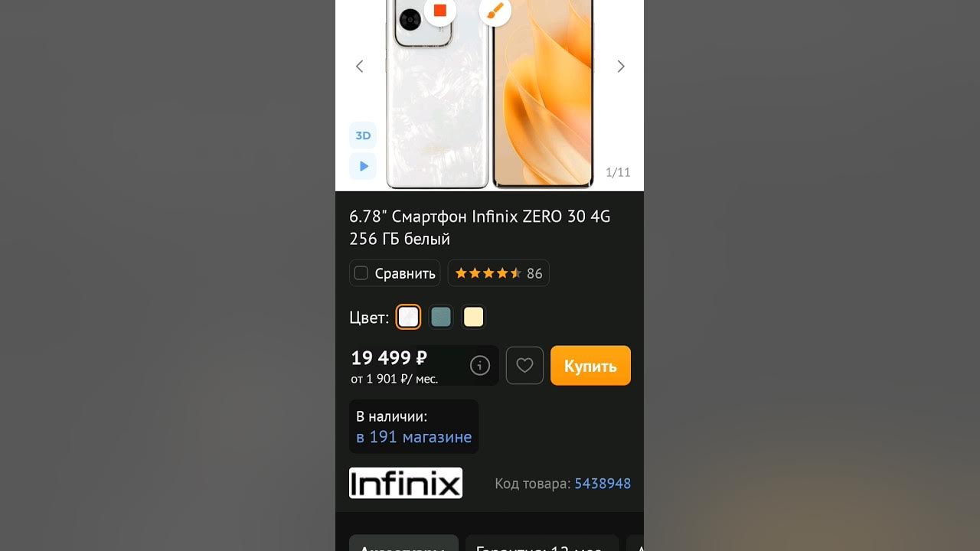Click the Infinix brand logo

(406, 483)
